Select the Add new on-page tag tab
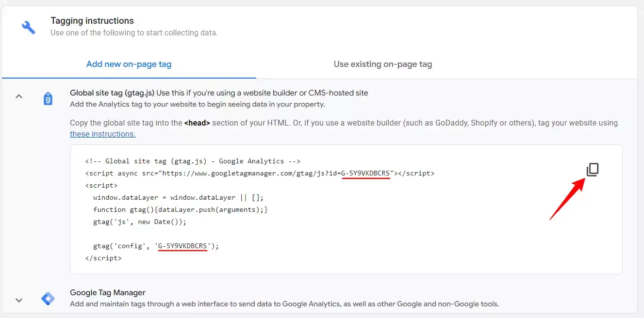644x318 pixels. [x=129, y=64]
